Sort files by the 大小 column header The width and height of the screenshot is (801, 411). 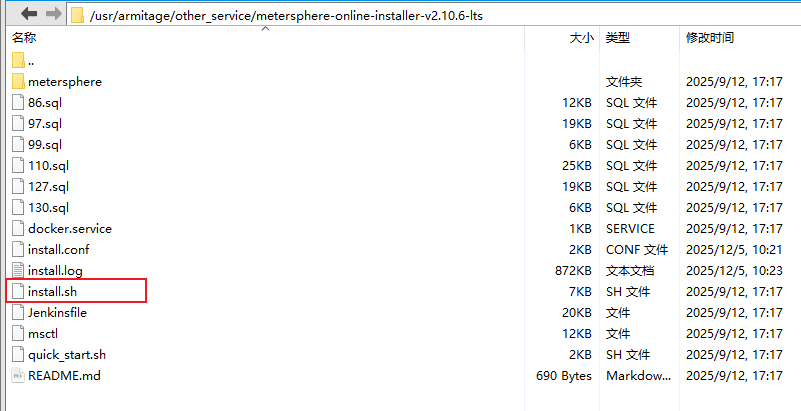pos(582,37)
